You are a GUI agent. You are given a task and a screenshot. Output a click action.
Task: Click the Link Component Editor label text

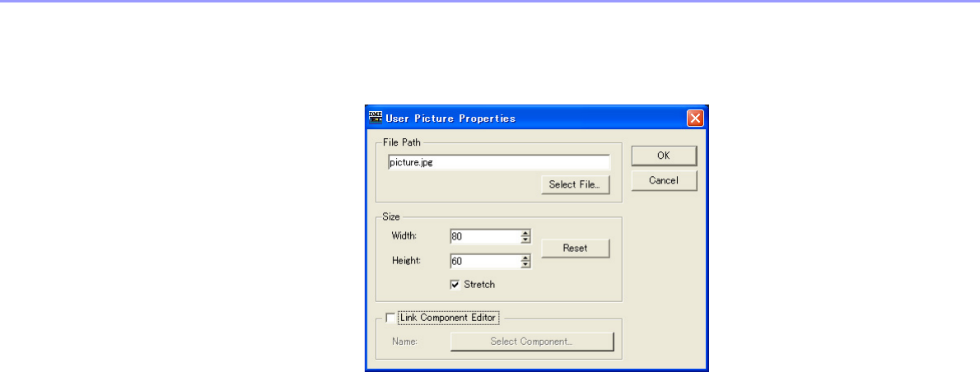(x=447, y=319)
